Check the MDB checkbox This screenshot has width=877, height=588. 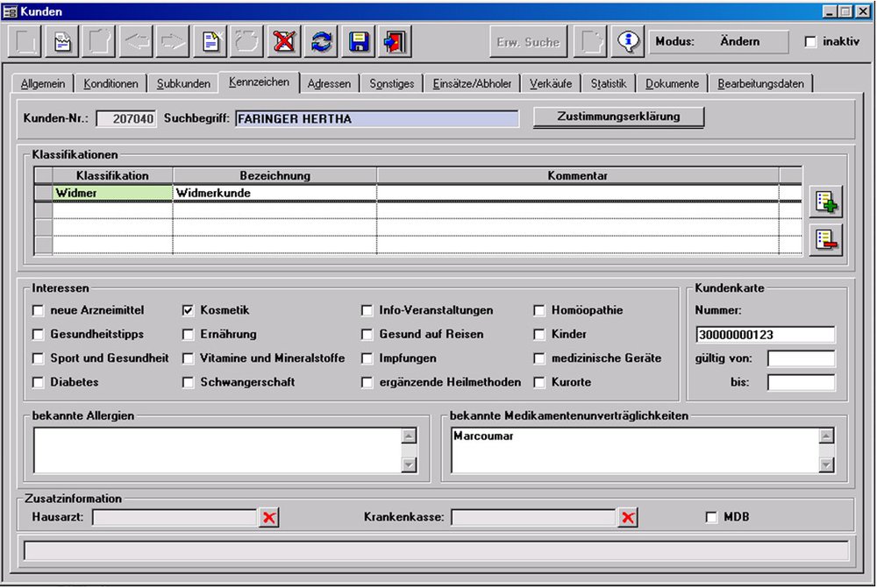(x=711, y=517)
